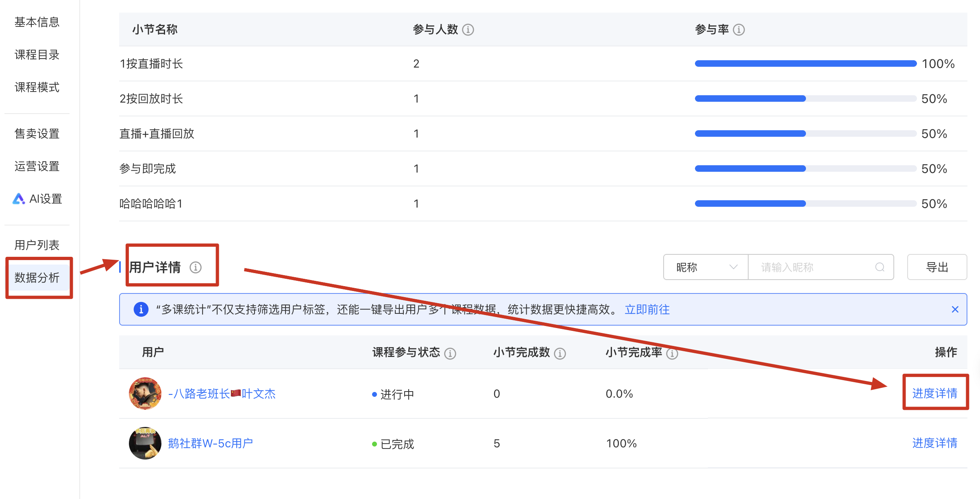Follow the 立即前往 link
This screenshot has height=499, width=980.
pos(647,309)
